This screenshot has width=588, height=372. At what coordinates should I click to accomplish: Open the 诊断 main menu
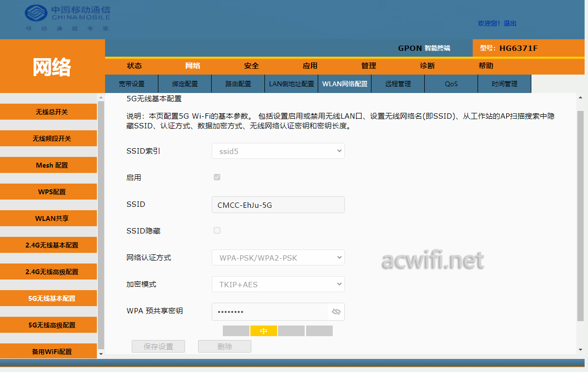(427, 66)
